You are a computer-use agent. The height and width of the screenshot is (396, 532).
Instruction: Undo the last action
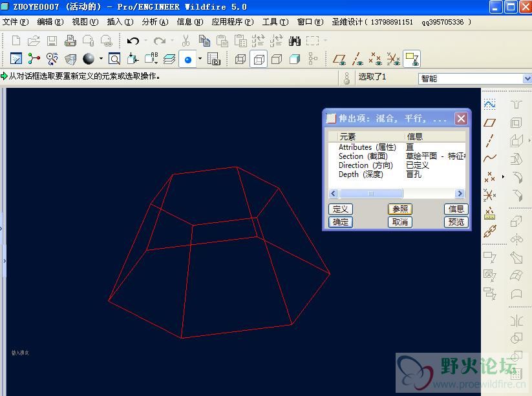point(133,41)
